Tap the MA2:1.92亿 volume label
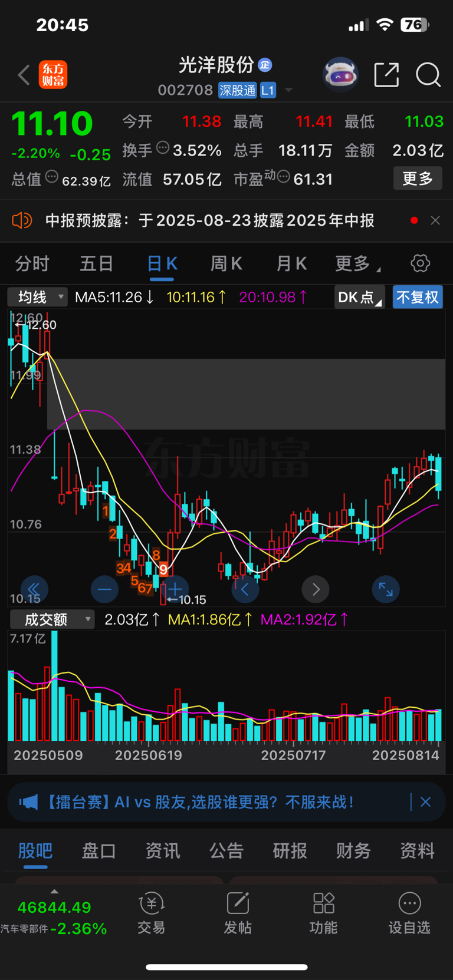The image size is (453, 980). tap(305, 619)
